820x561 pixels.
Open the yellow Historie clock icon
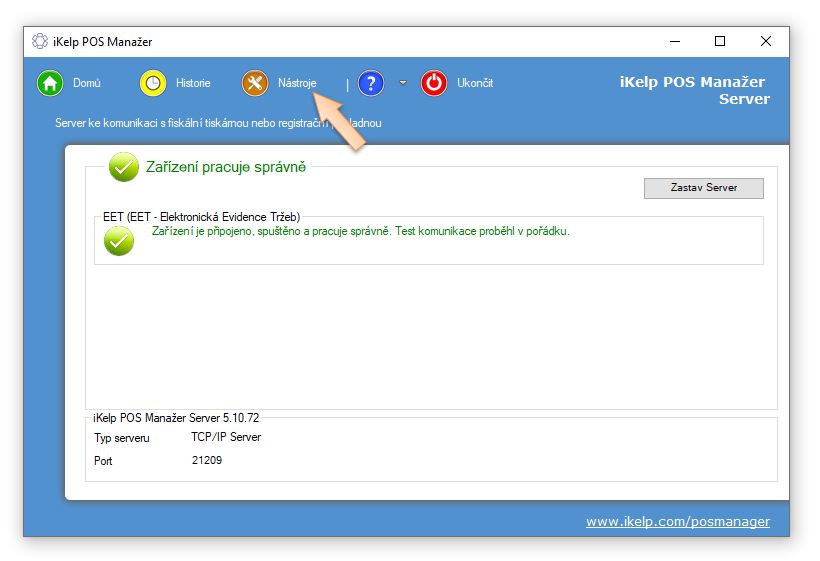coord(153,83)
